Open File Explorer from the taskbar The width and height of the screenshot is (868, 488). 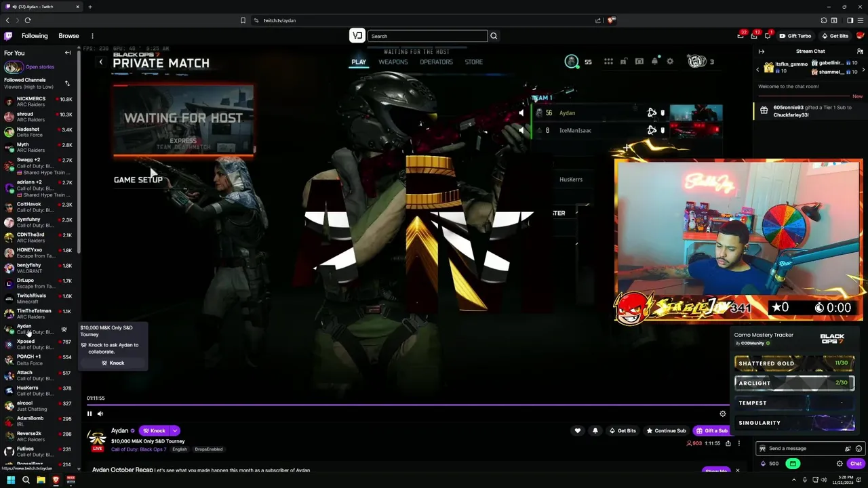pos(41,480)
